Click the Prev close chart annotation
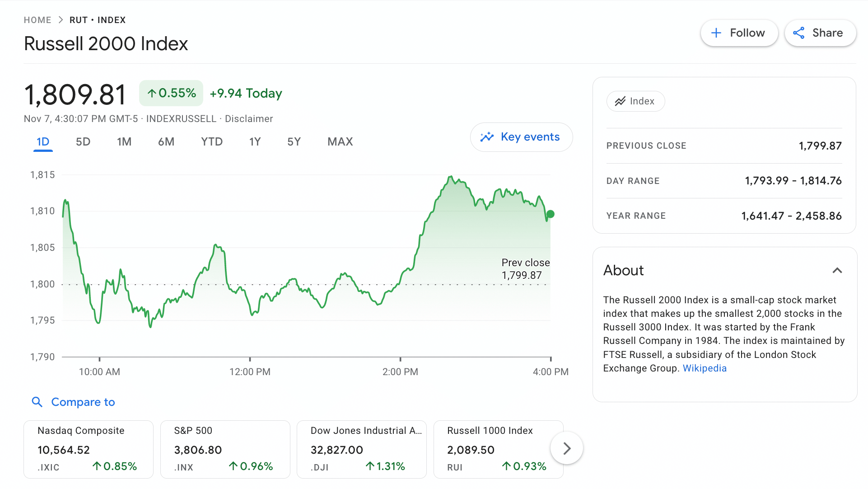Image resolution: width=868 pixels, height=489 pixels. click(x=525, y=269)
